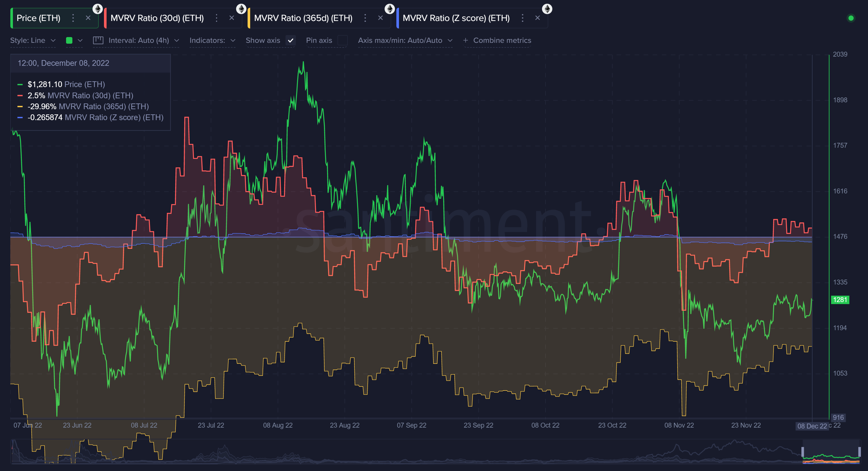Expand the Style: Line dropdown

[x=33, y=41]
